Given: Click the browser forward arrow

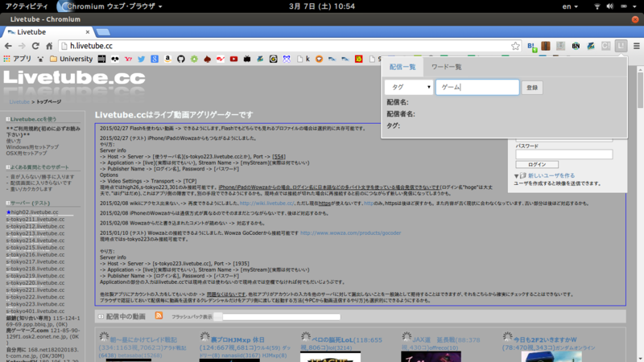Looking at the screenshot, I should [x=22, y=46].
